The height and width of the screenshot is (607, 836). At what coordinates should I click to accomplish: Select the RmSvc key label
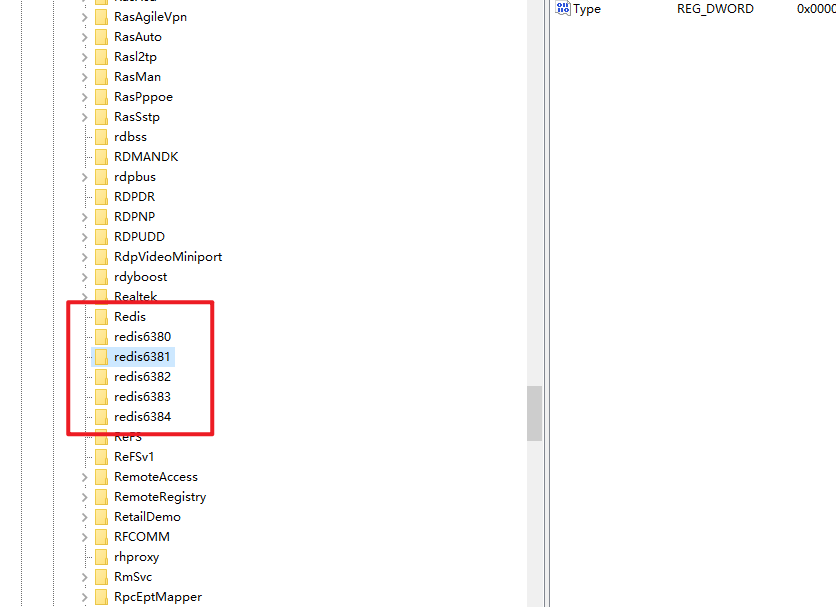click(x=133, y=577)
